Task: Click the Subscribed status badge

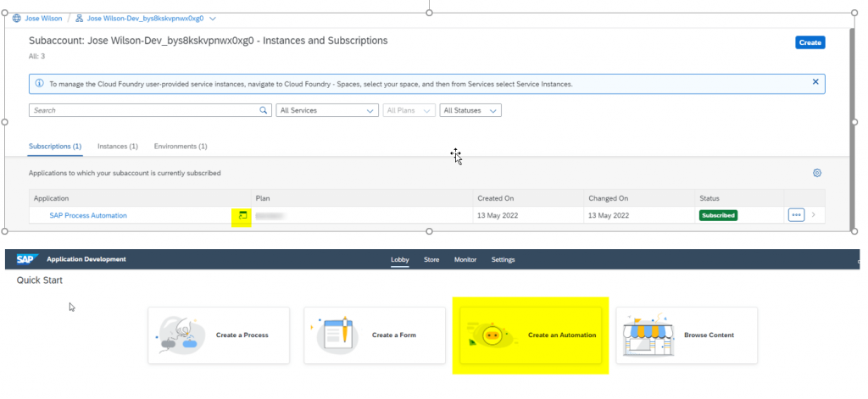Action: pyautogui.click(x=719, y=215)
